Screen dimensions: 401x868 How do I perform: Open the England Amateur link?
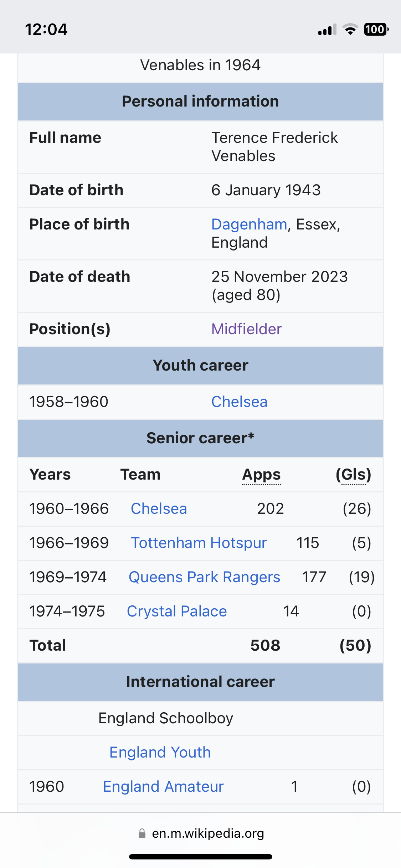tap(163, 786)
